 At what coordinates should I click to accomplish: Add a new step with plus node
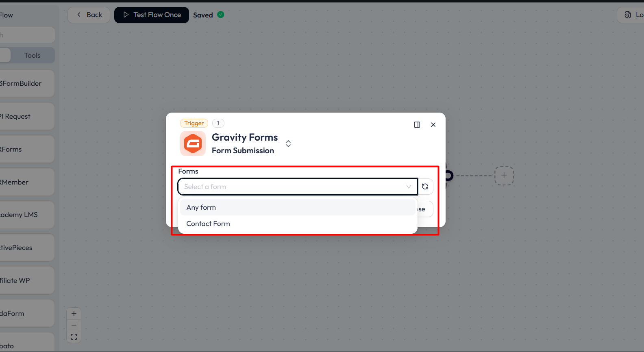click(504, 176)
